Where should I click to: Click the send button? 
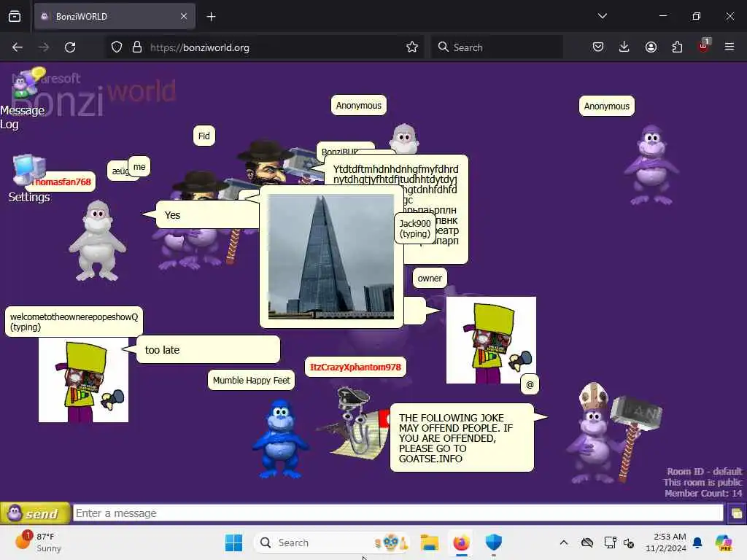(x=35, y=513)
